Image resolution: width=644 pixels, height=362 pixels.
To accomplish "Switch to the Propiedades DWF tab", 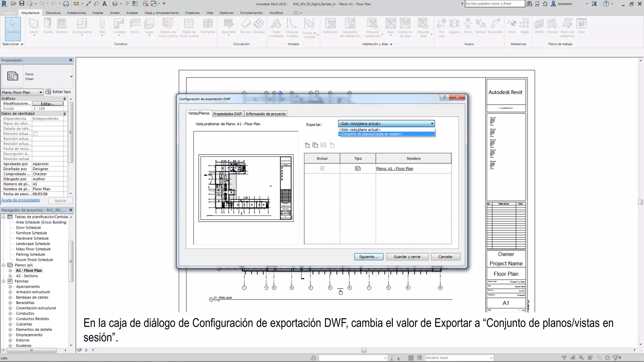I will tap(227, 114).
